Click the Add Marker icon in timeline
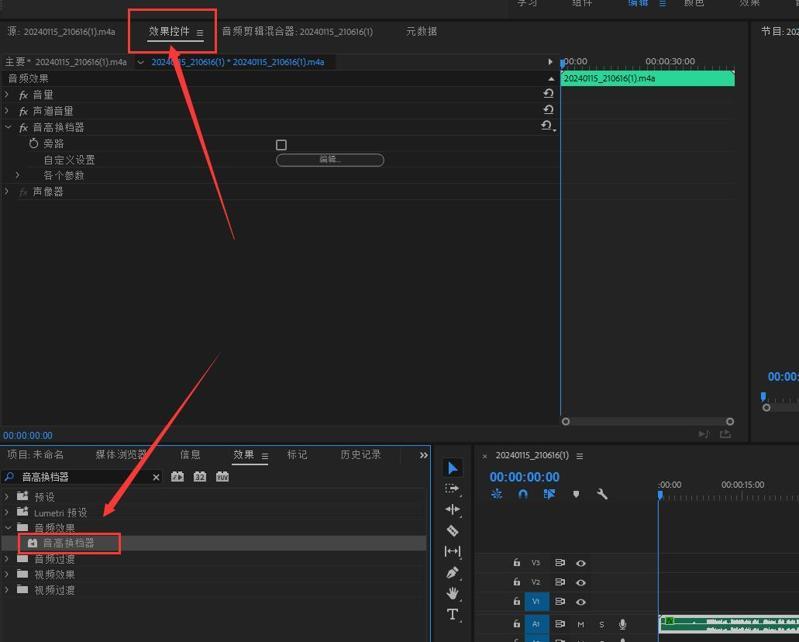The image size is (799, 642). [x=576, y=494]
